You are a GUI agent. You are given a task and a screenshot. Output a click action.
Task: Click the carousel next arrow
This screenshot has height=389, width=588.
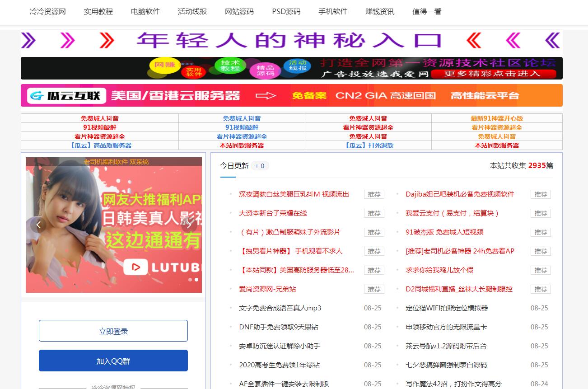pos(189,225)
